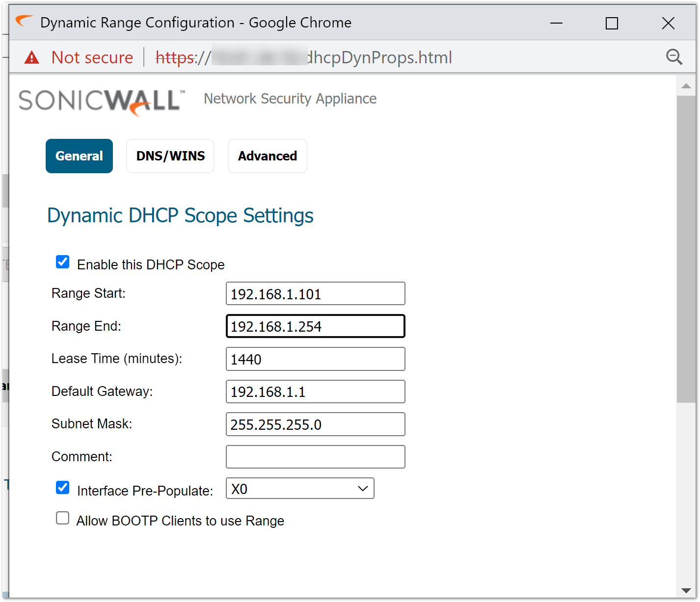Open the X0 interface dropdown
The width and height of the screenshot is (700, 602).
click(x=300, y=489)
